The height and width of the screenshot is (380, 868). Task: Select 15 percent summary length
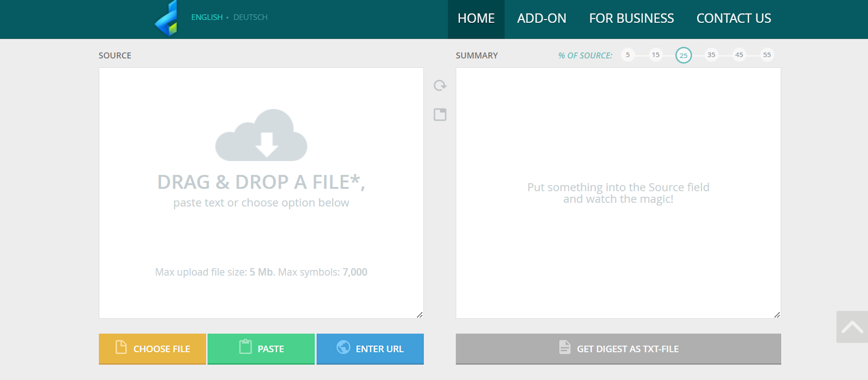click(656, 55)
